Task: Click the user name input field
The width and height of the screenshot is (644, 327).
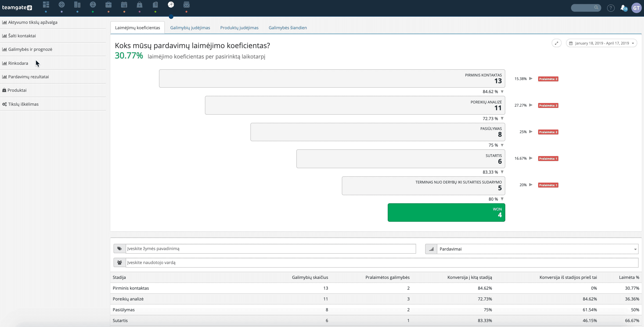Action: pos(382,263)
